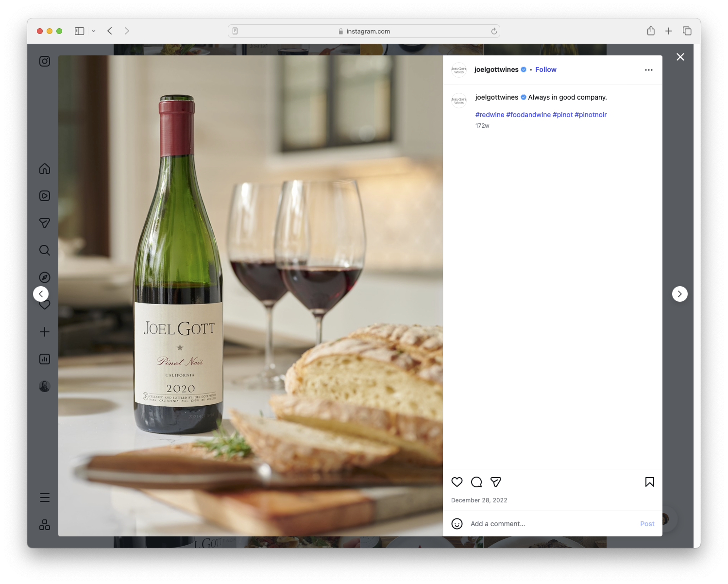The height and width of the screenshot is (584, 728).
Task: Go to Home feed icon
Action: coord(45,169)
